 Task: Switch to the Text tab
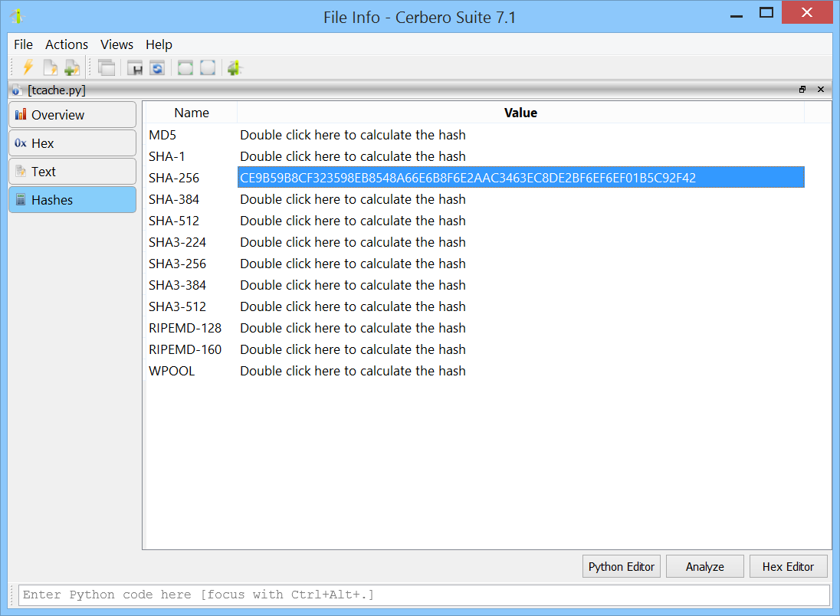[x=72, y=172]
